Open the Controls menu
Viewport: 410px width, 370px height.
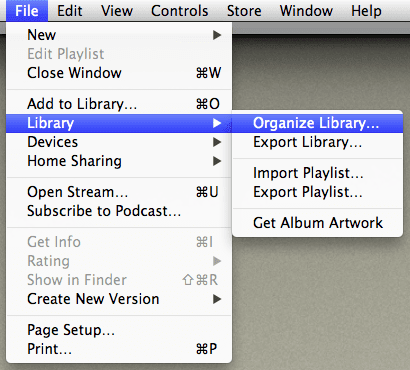(180, 11)
